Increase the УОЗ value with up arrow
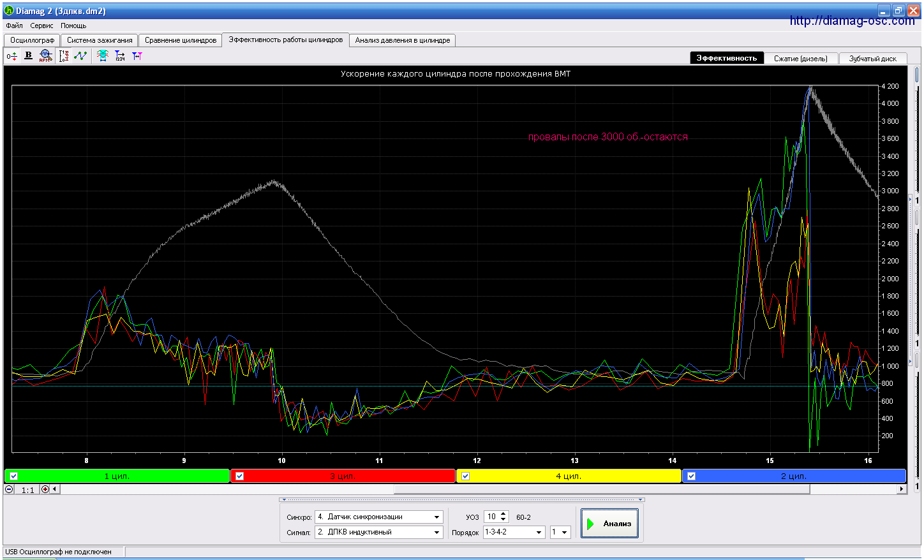Screen dimensions: 924x560 503,514
